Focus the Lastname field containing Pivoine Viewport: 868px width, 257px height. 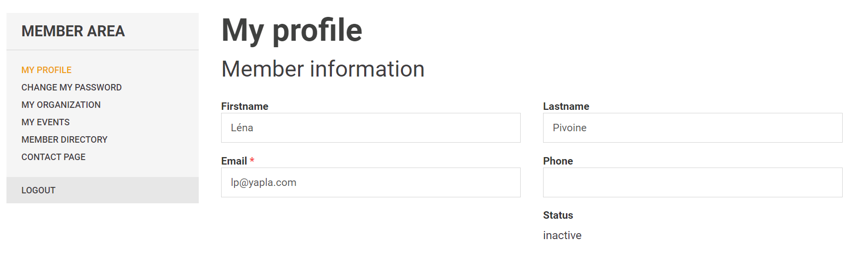click(692, 128)
